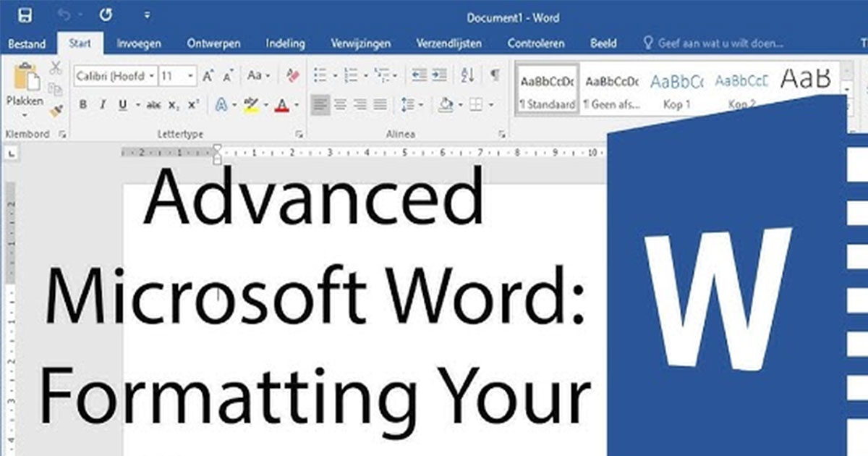The width and height of the screenshot is (868, 456).
Task: Increase paragraph indent
Action: [439, 75]
